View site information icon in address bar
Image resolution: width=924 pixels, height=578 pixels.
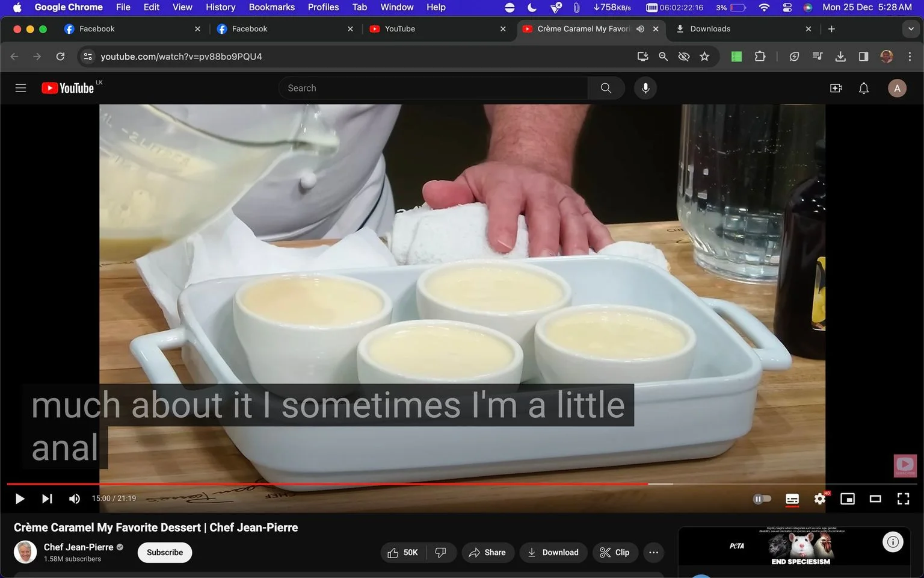click(x=88, y=57)
